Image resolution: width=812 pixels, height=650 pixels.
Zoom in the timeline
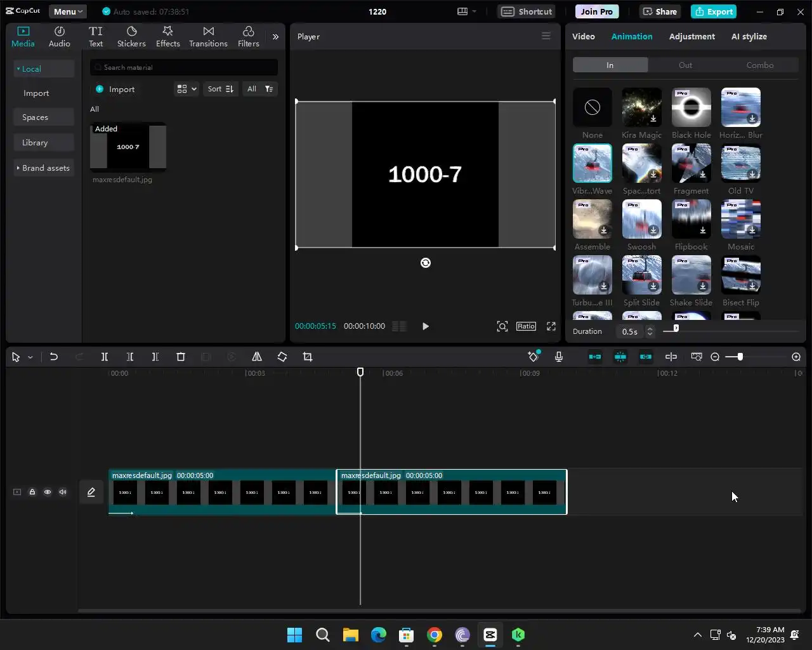pyautogui.click(x=796, y=357)
